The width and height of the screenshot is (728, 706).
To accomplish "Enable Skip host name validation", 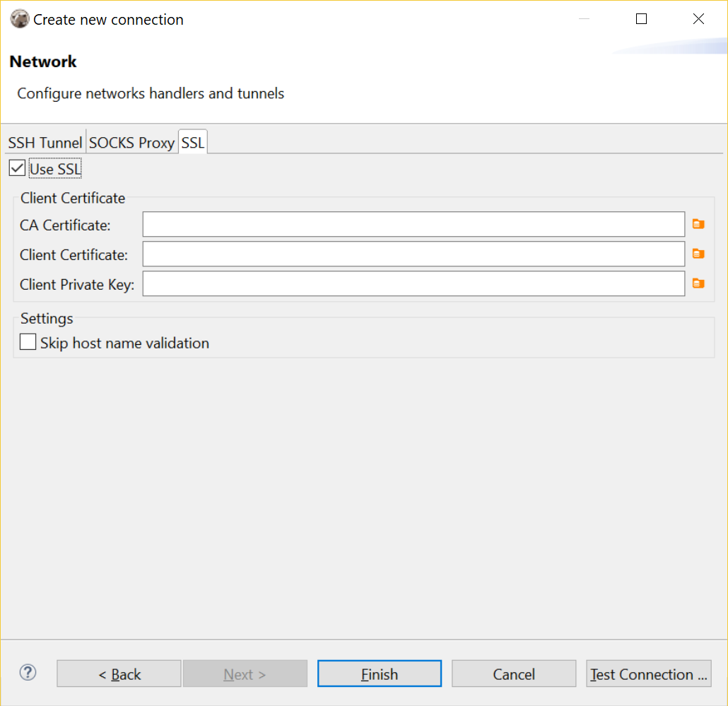I will point(28,341).
